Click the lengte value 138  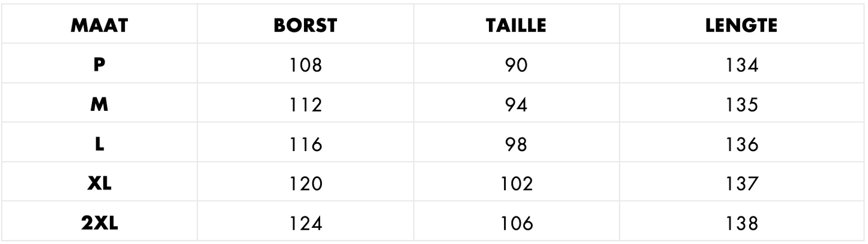(x=741, y=224)
